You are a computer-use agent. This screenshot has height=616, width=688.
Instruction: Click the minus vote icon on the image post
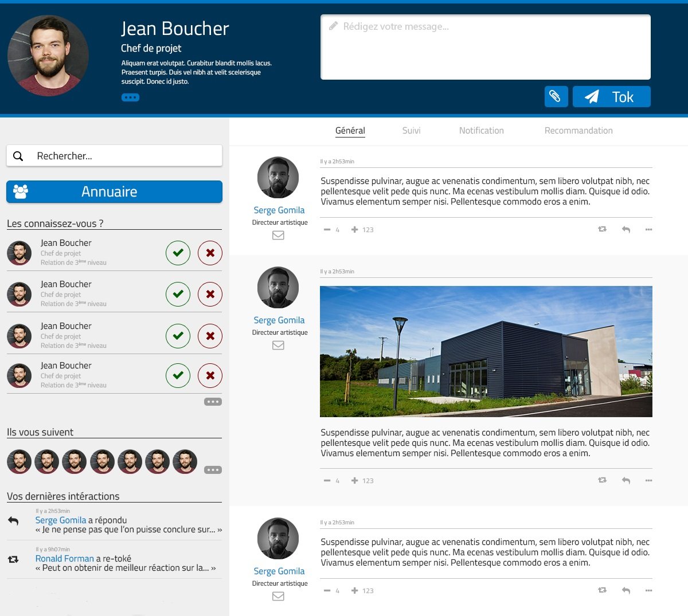[x=327, y=481]
